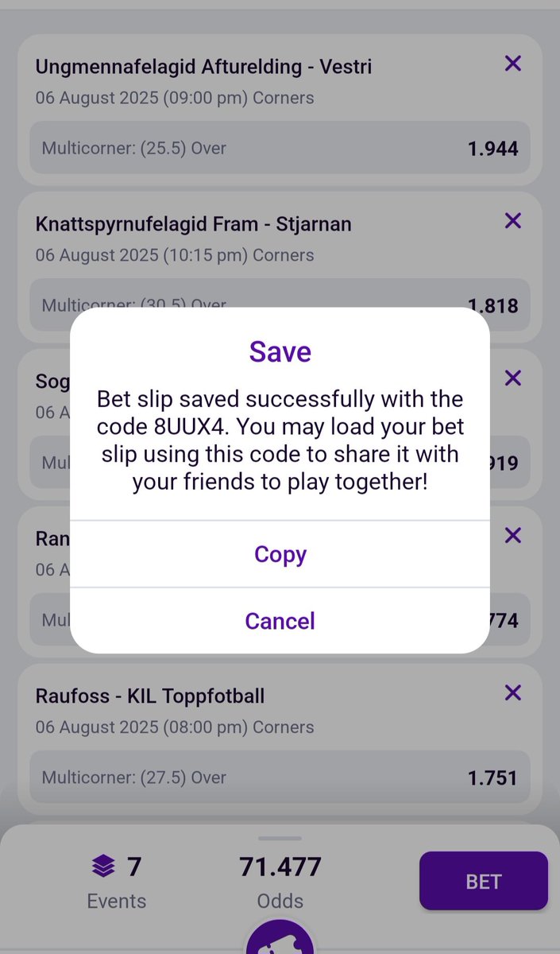Tap the stacked layers Events icon
Screen dimensions: 560x954
(103, 867)
